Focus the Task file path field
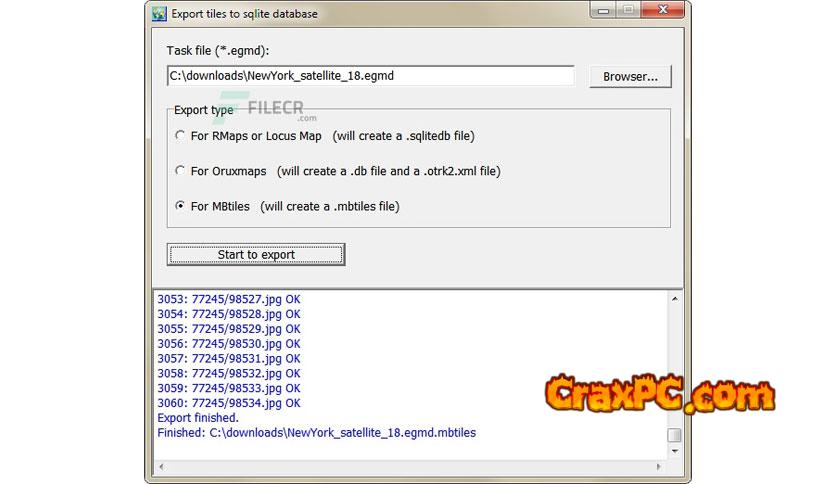Image resolution: width=836 pixels, height=484 pixels. (370, 76)
